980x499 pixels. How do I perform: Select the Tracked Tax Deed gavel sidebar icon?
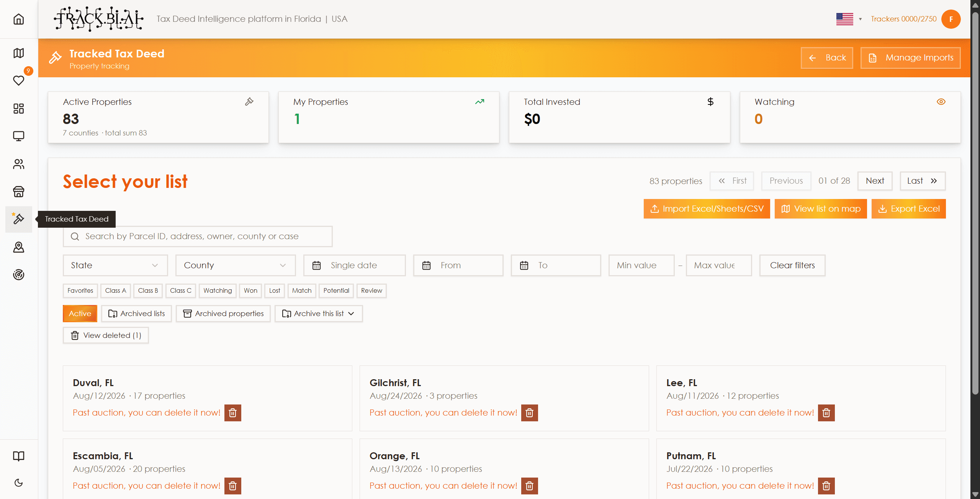pyautogui.click(x=18, y=219)
